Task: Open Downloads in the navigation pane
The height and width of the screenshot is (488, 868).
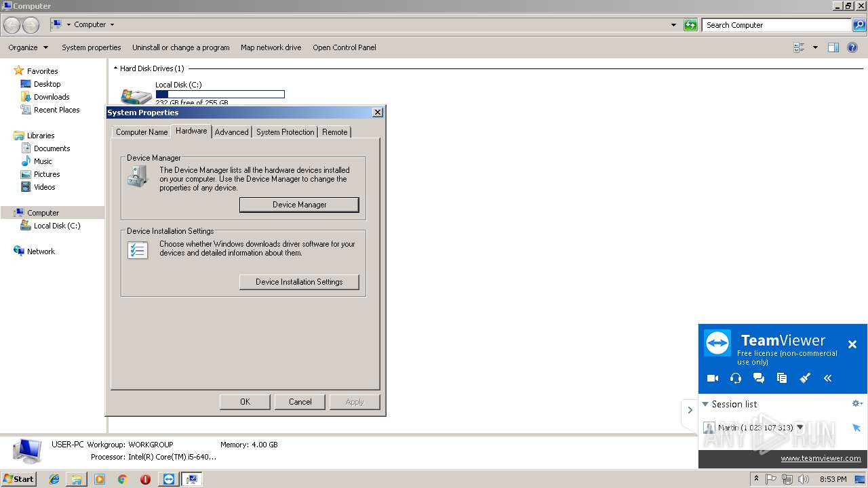Action: (x=52, y=97)
